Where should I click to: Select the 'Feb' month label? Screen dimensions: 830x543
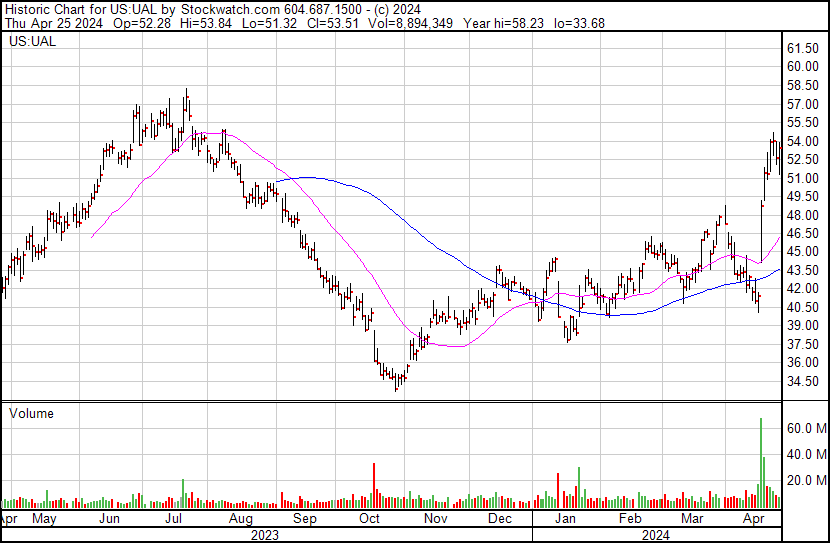tap(630, 519)
